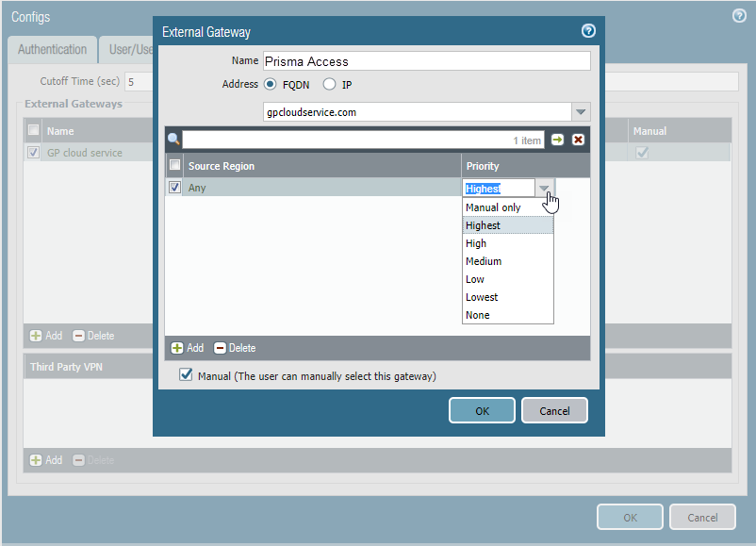756x546 pixels.
Task: Click the Source Region column header
Action: [x=322, y=166]
